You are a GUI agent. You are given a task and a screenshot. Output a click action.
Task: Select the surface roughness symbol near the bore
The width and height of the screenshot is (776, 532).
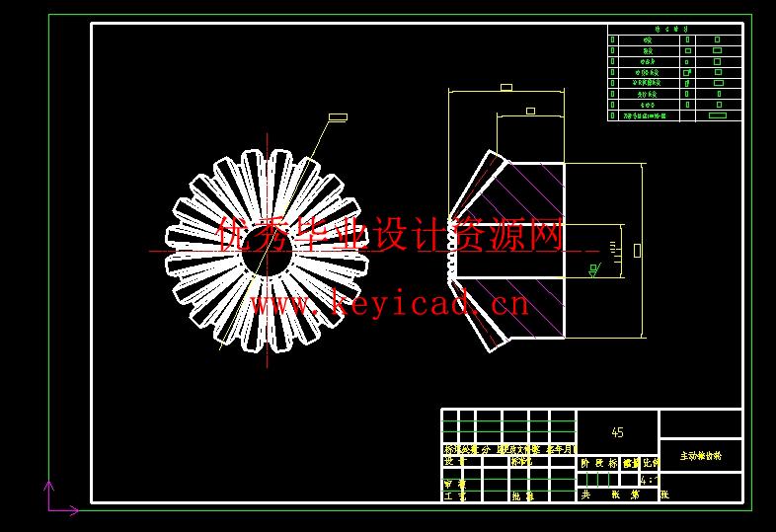[593, 267]
